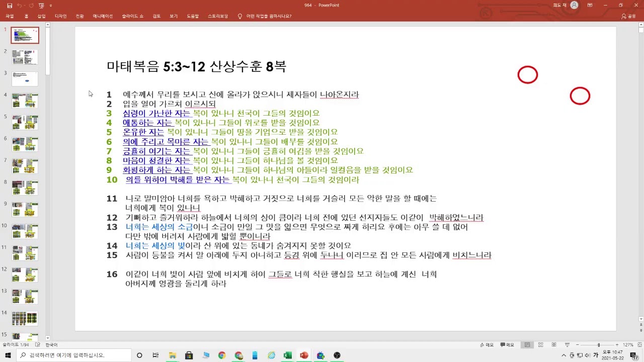The height and width of the screenshot is (362, 644).
Task: Open Excel from the taskbar
Action: (x=287, y=355)
